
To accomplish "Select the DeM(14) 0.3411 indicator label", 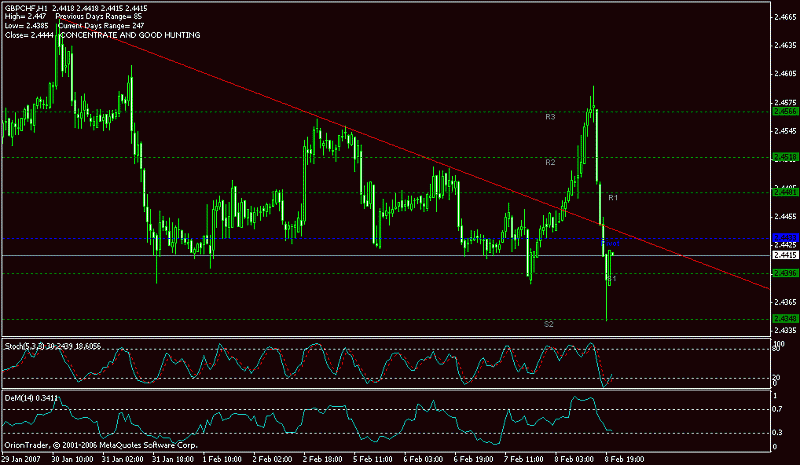I will (31, 398).
